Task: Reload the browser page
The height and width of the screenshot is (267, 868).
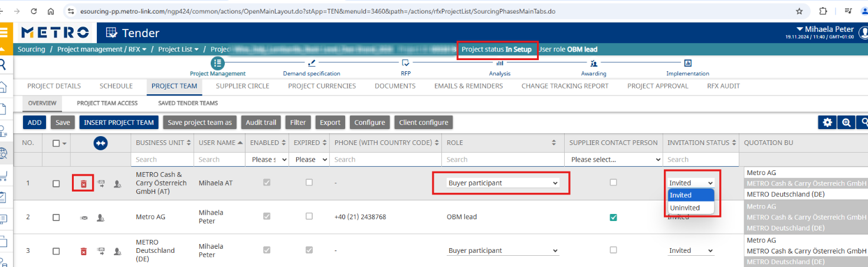Action: (34, 11)
